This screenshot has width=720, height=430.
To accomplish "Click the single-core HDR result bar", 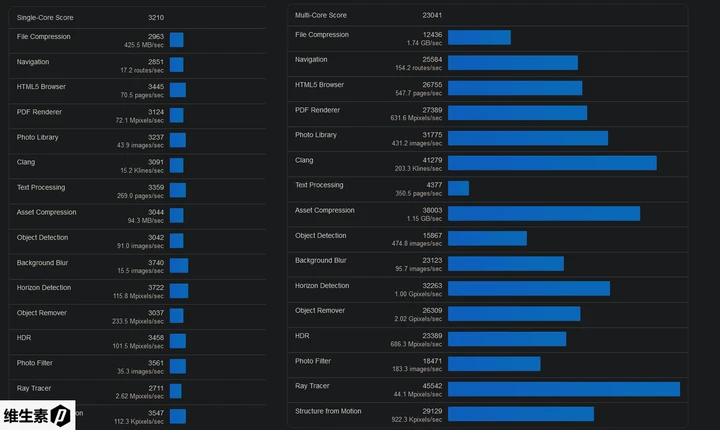I will (x=177, y=341).
